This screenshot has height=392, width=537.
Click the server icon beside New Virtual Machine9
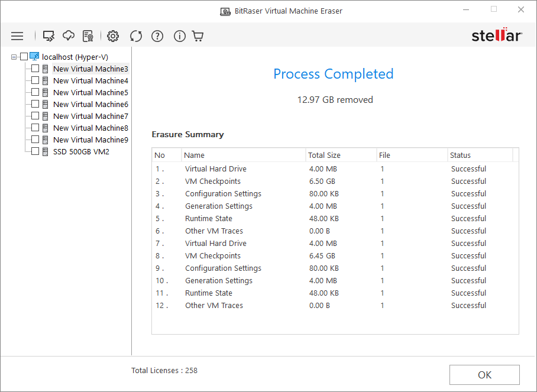45,140
